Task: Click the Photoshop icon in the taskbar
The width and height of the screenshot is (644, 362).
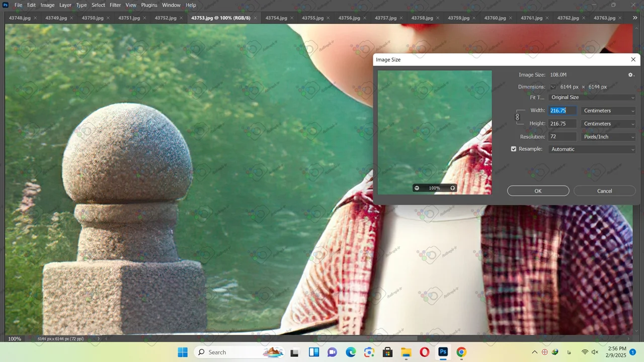Action: (443, 352)
